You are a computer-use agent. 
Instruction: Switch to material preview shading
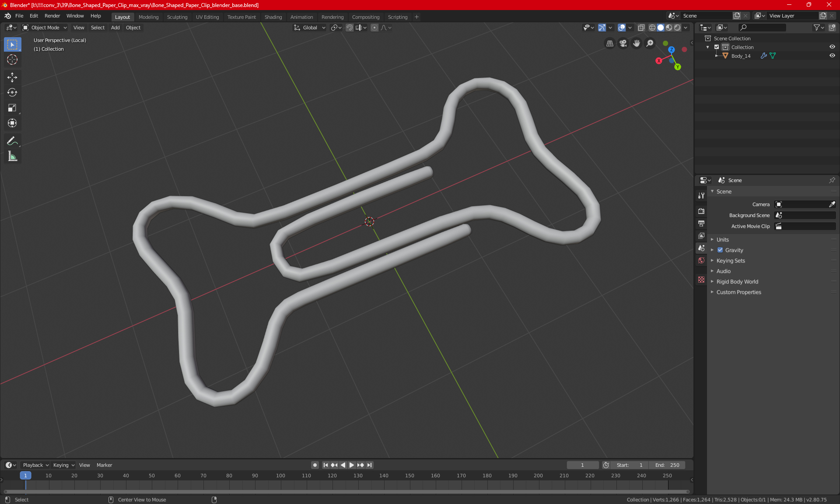669,28
